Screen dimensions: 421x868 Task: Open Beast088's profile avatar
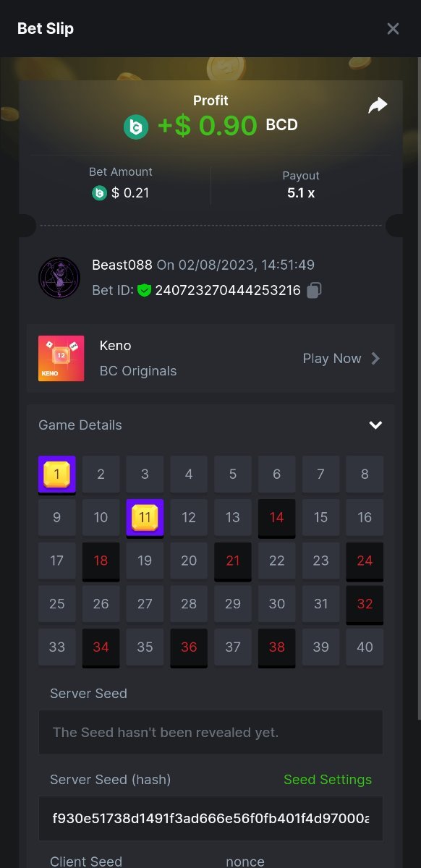click(59, 277)
